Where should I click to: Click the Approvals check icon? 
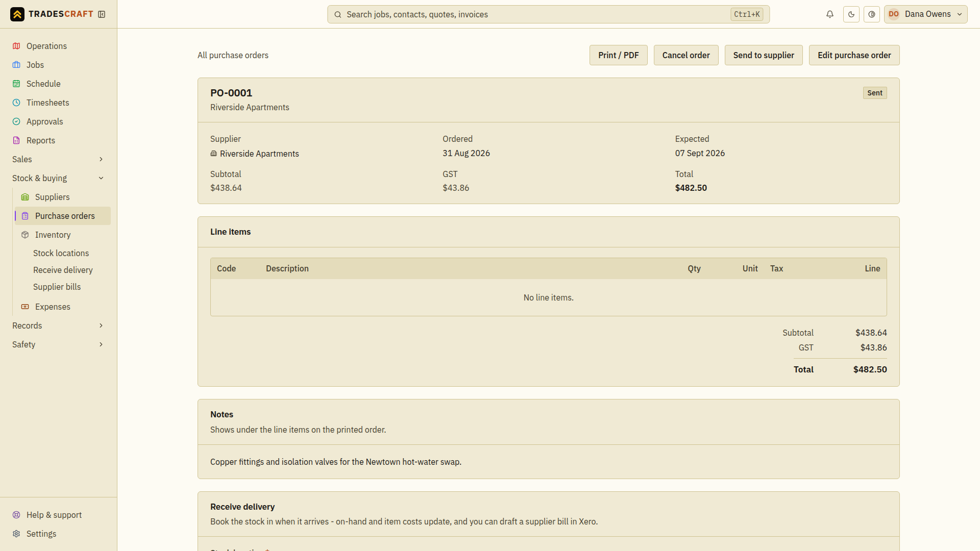16,121
